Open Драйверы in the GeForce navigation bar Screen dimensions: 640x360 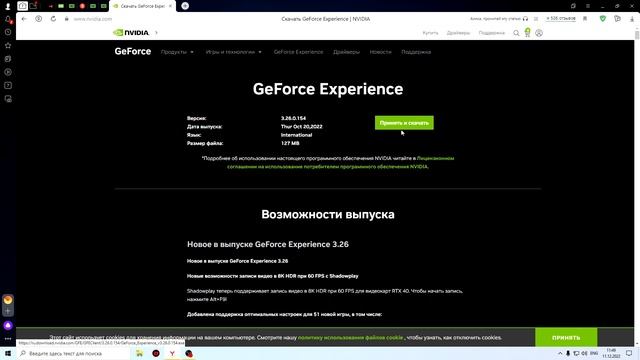[346, 52]
